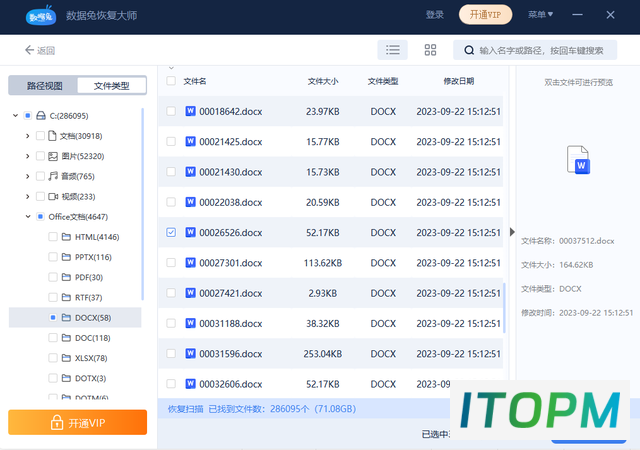Click the 113.62KB size cell

point(323,263)
